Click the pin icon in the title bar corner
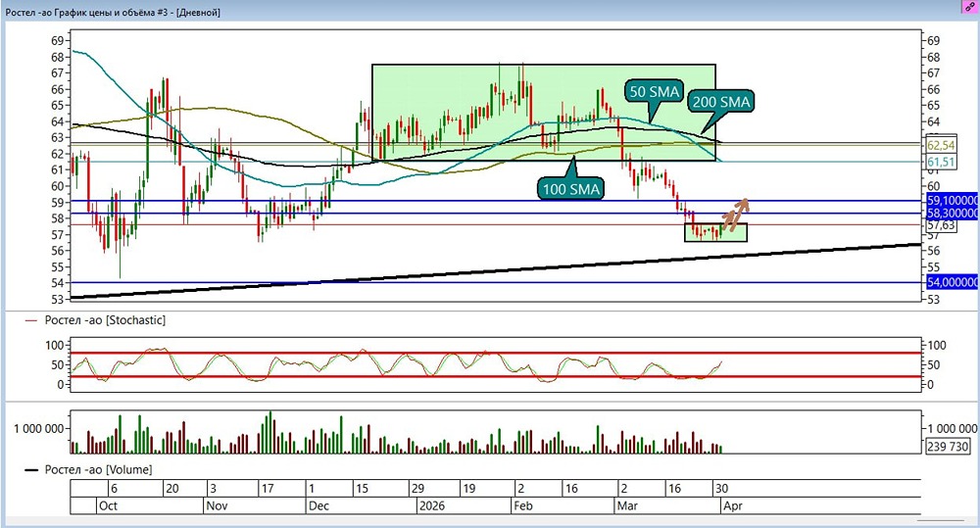Screen dimensions: 980x528 [970, 7]
